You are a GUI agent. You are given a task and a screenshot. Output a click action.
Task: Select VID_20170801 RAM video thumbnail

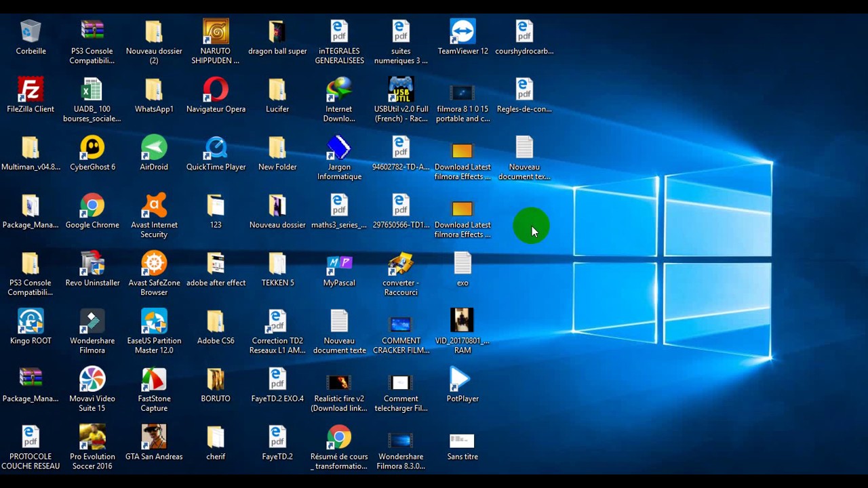coord(462,321)
